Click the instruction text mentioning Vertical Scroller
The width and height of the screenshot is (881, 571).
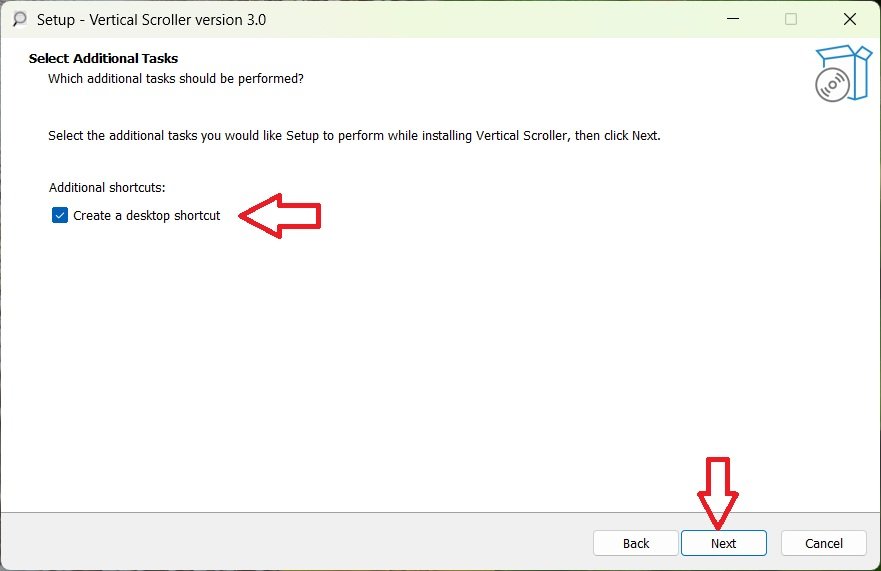tap(354, 135)
